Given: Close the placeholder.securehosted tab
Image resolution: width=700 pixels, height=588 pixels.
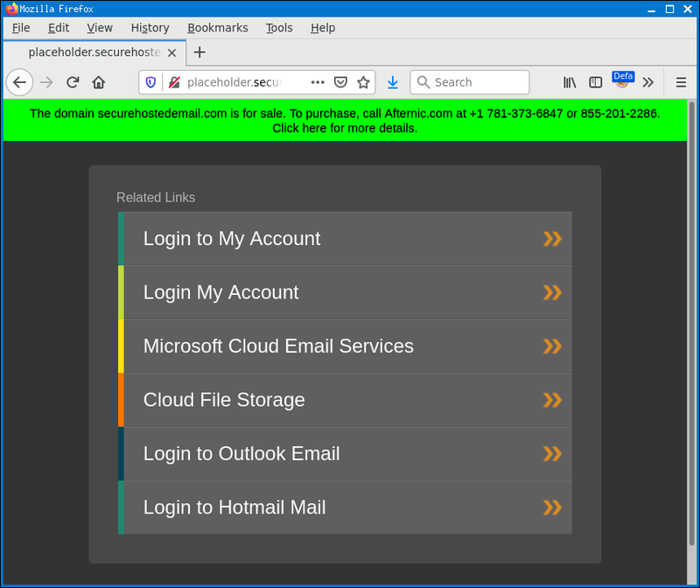Looking at the screenshot, I should click(x=171, y=52).
